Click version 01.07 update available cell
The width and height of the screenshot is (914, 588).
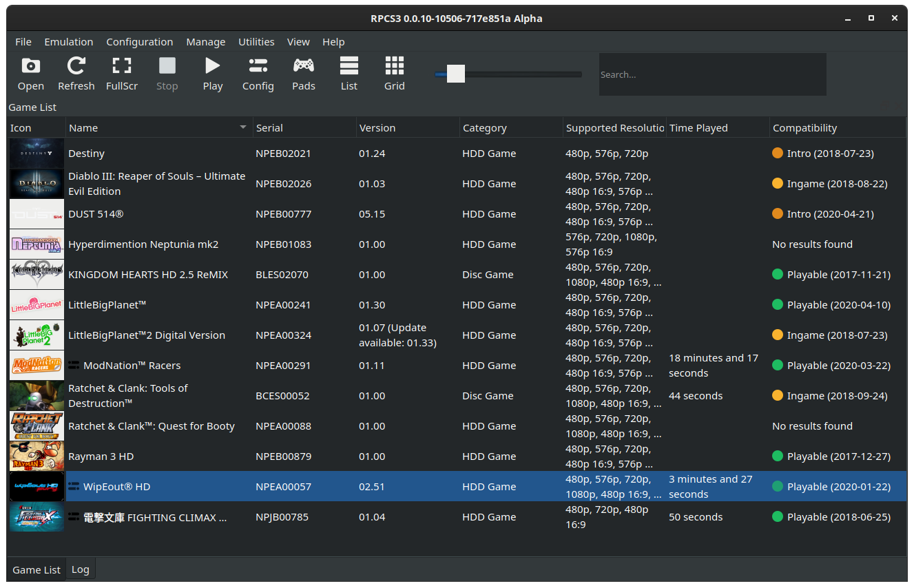tap(398, 335)
